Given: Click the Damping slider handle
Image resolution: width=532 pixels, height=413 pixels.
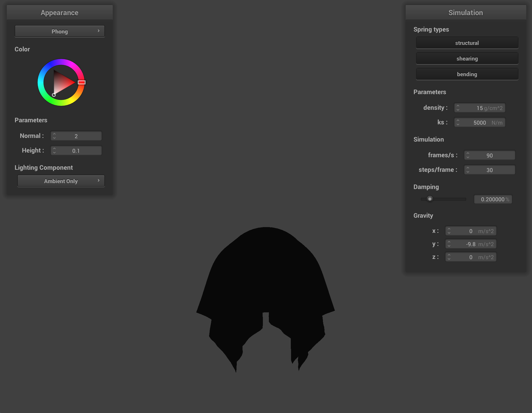Looking at the screenshot, I should click(430, 199).
